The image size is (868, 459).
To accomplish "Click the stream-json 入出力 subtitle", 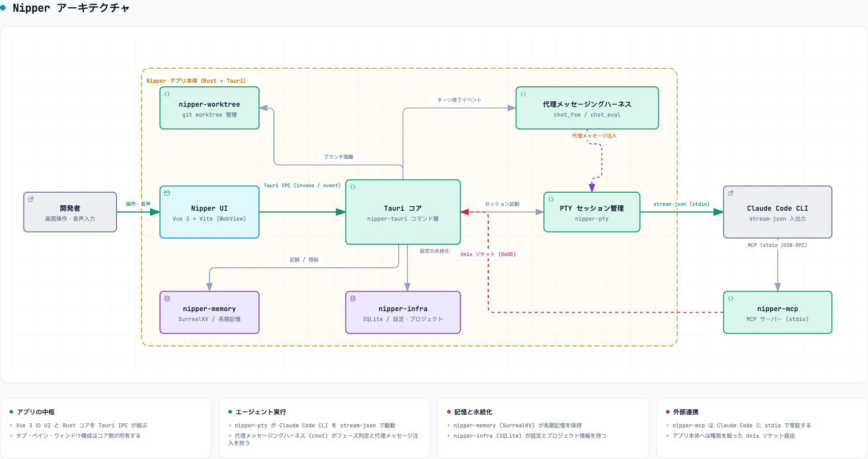I will point(778,219).
